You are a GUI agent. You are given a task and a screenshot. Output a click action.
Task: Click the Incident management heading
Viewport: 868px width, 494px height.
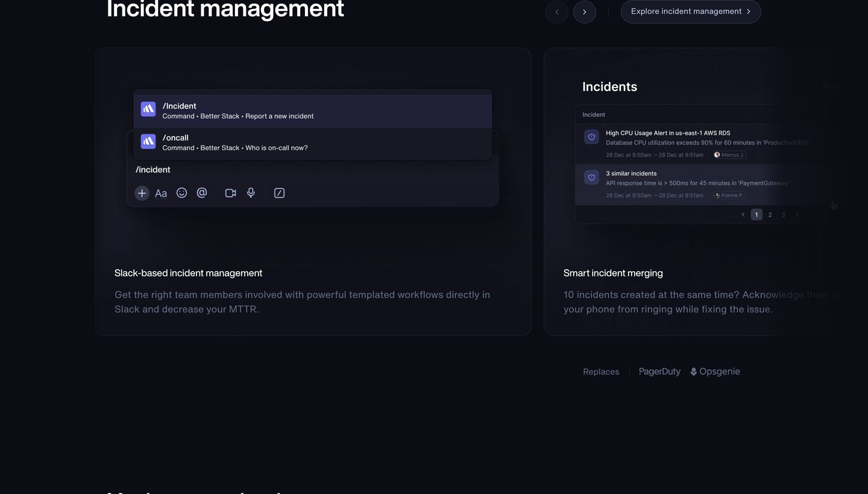(x=225, y=9)
